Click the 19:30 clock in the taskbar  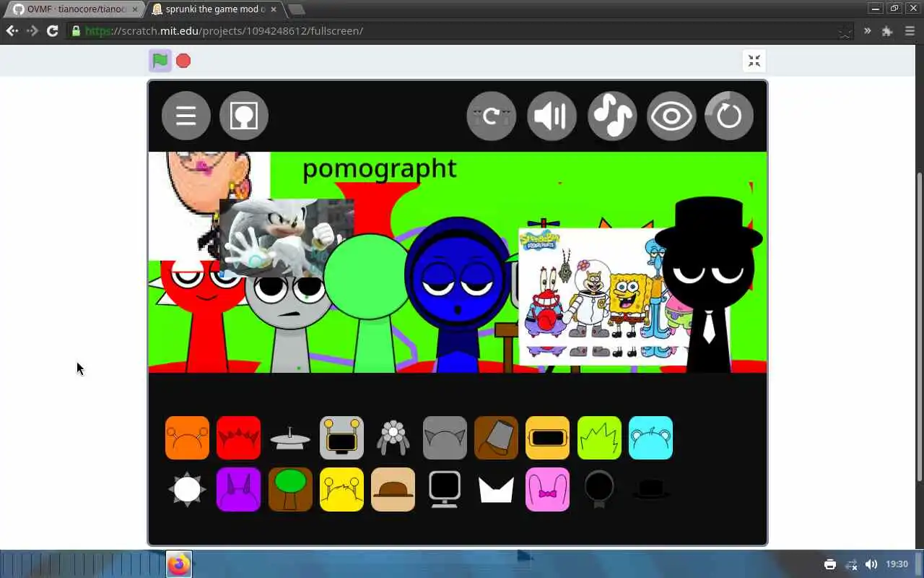tap(897, 564)
